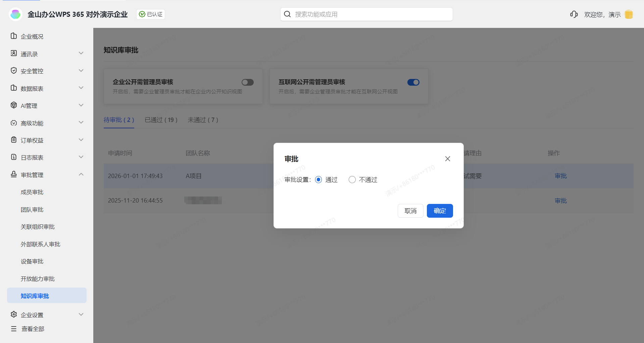Screen dimensions: 644x343
Task: Open 关联组织审批 in sidebar
Action: (38, 227)
